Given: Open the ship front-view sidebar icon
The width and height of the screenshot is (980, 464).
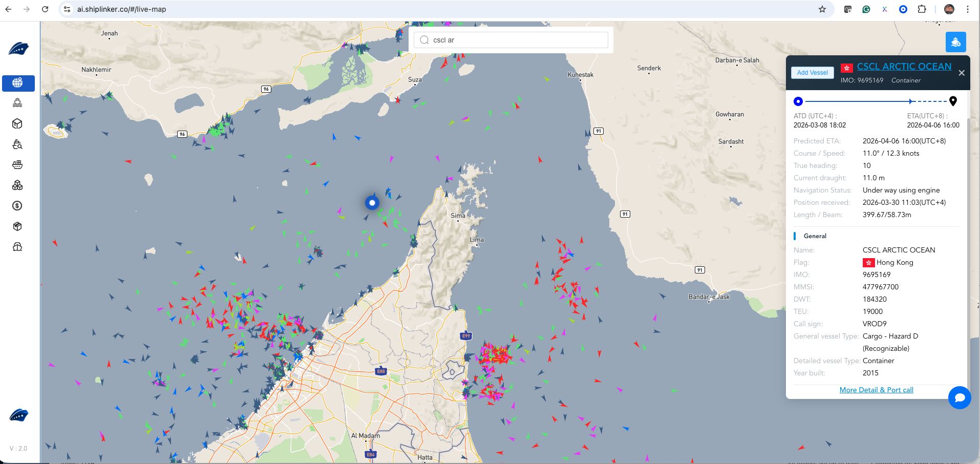Looking at the screenshot, I should point(17,247).
